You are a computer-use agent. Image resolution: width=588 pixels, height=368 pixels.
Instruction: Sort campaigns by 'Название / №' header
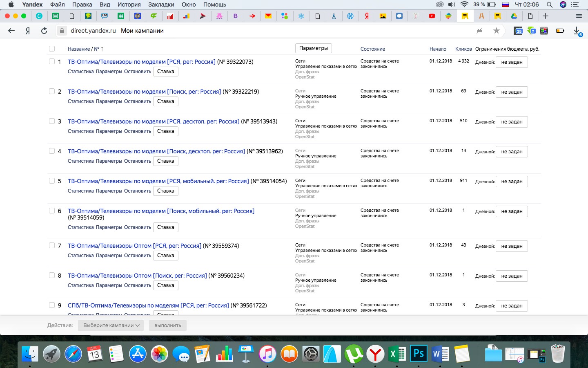pyautogui.click(x=85, y=49)
